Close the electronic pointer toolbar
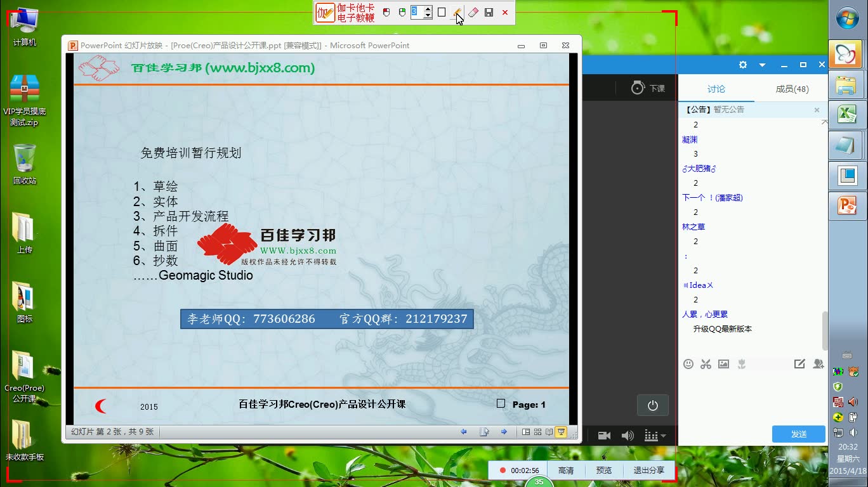The image size is (868, 487). 505,13
